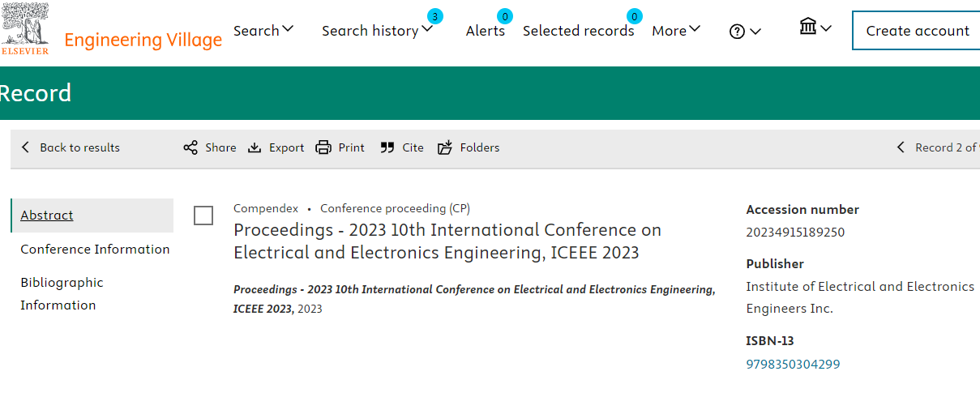Screen dimensions: 980x397
Task: Click the Search history count badge
Action: pos(435,16)
